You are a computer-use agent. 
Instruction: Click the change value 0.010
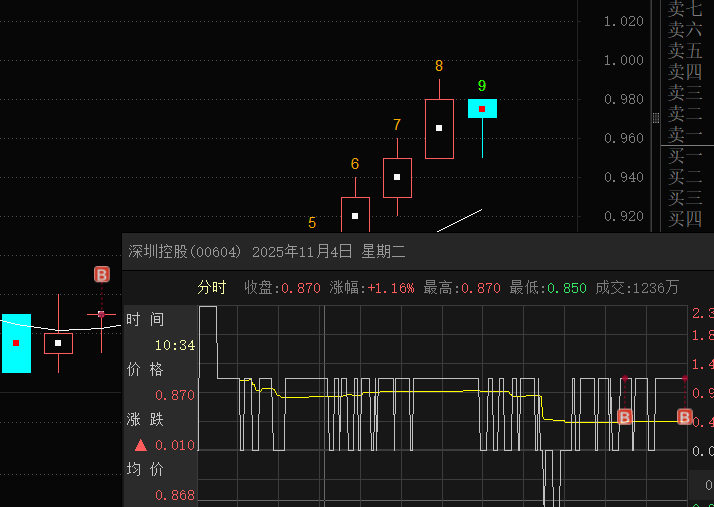pos(175,445)
